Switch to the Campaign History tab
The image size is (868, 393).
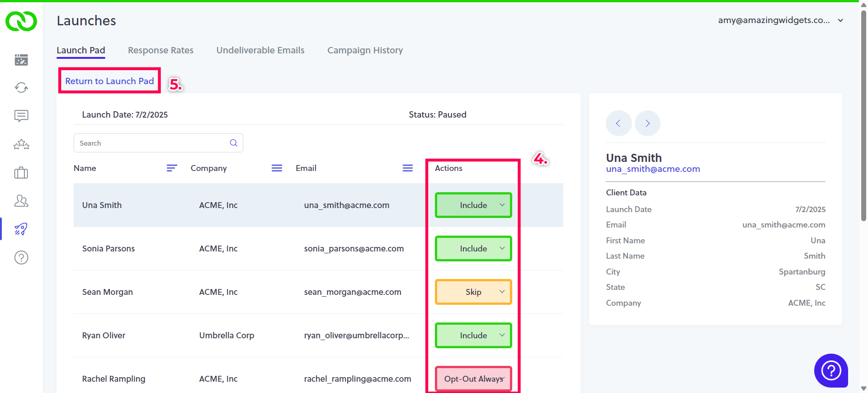click(x=365, y=50)
